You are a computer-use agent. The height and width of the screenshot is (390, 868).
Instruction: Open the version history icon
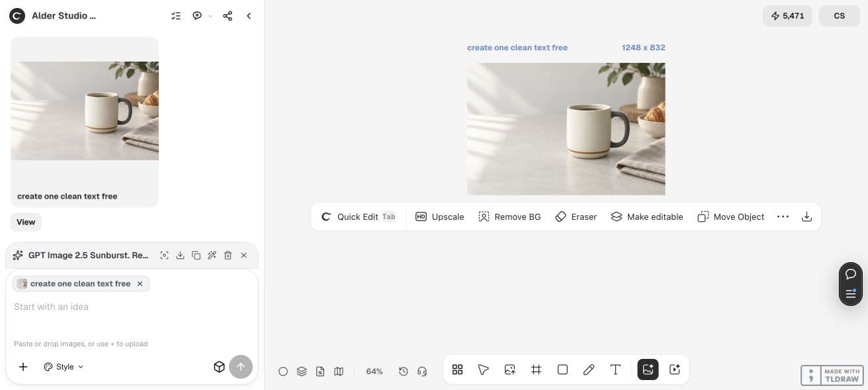click(404, 371)
